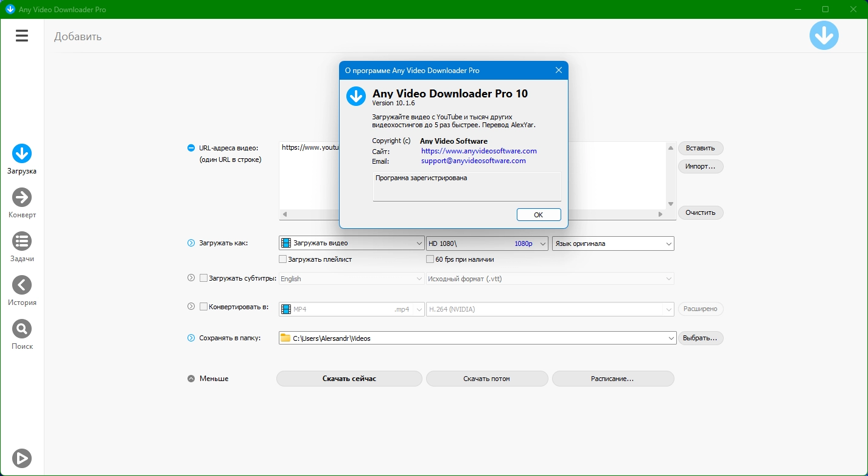Click the URL list scroll left arrow
The image size is (868, 476).
pyautogui.click(x=285, y=214)
